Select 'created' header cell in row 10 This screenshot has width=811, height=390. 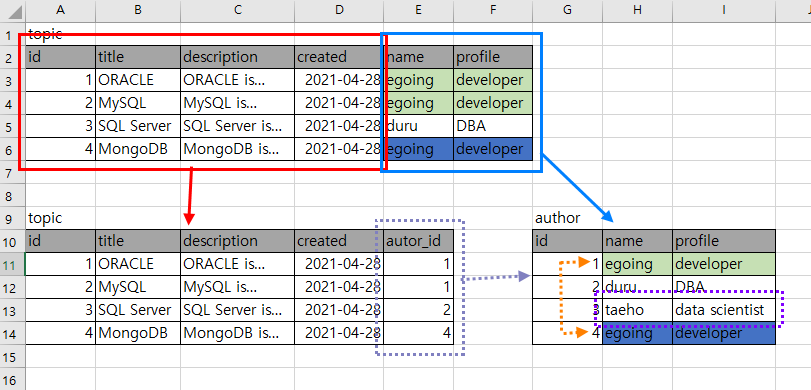(339, 242)
